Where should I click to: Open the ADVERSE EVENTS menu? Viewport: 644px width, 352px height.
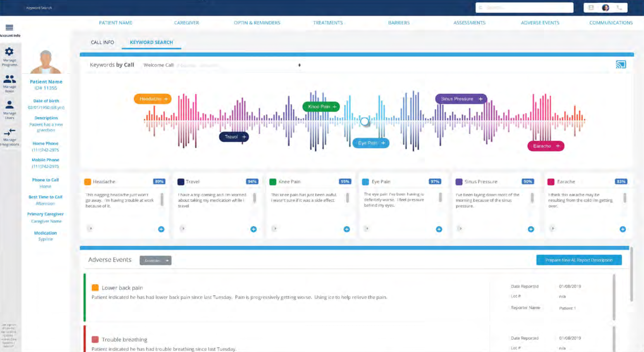coord(540,23)
